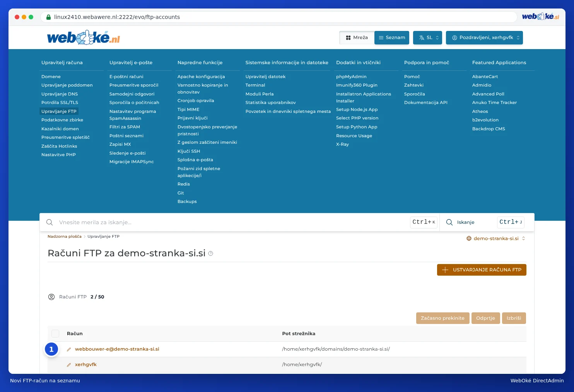The width and height of the screenshot is (574, 392).
Task: Open the demo-stranka-si.si domain selector
Action: click(496, 239)
